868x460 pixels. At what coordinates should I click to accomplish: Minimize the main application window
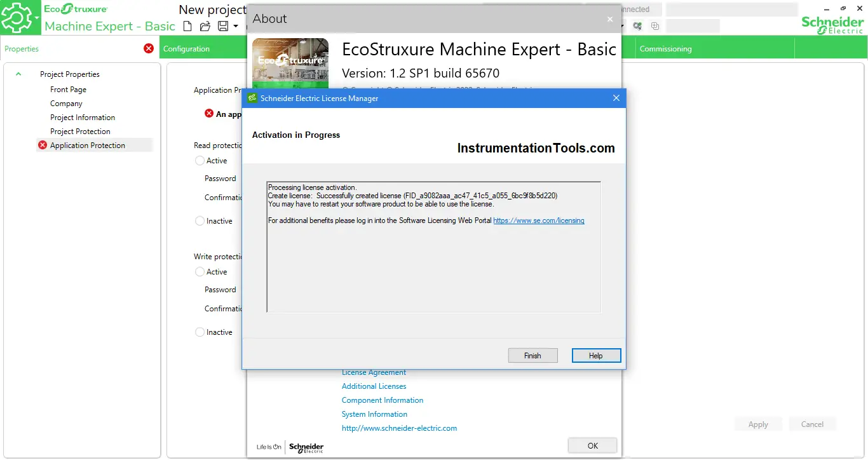tap(827, 9)
